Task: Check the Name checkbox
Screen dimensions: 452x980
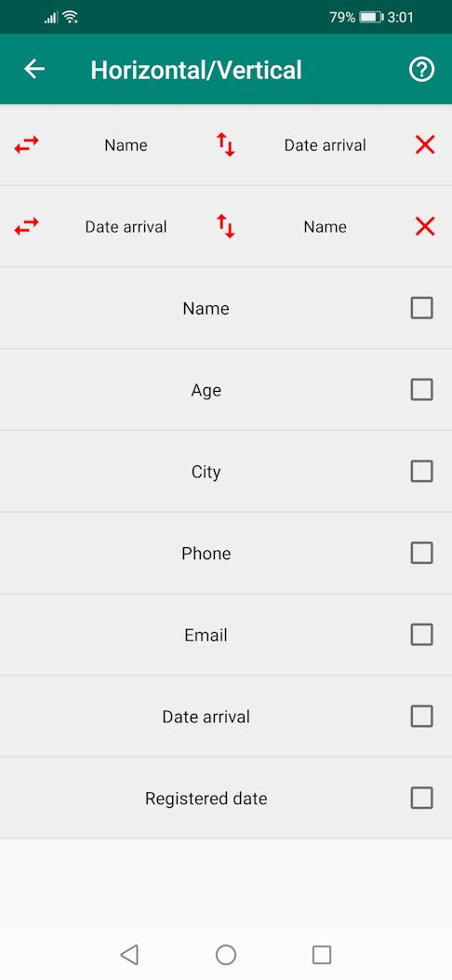Action: pos(421,308)
